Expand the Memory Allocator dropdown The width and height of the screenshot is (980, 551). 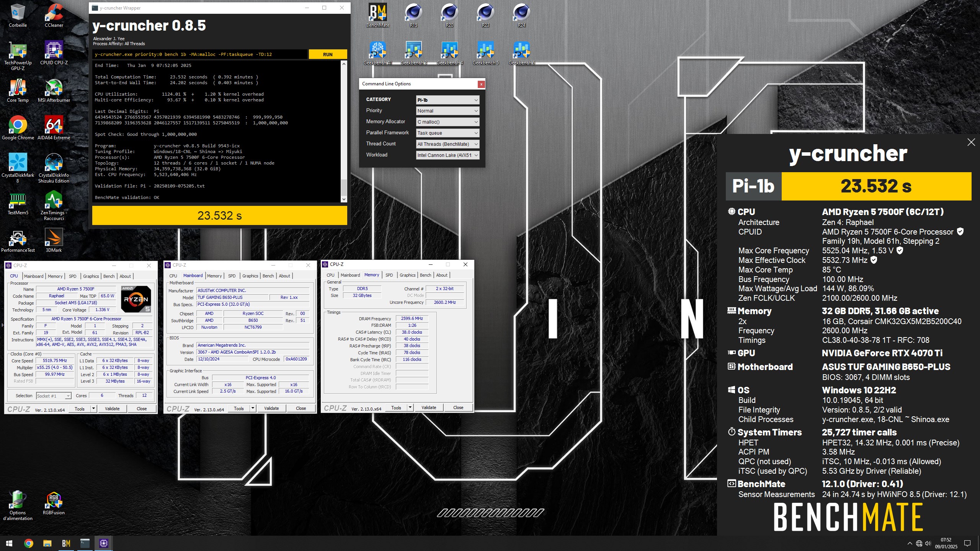(x=448, y=122)
